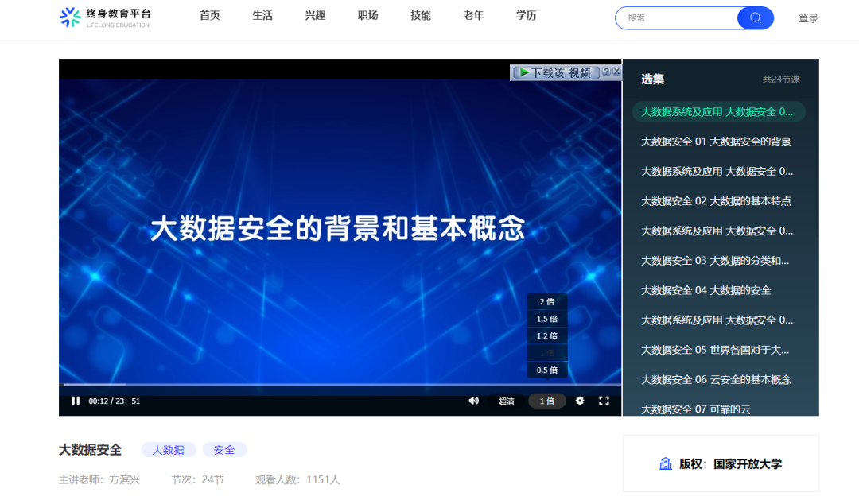The height and width of the screenshot is (504, 859).
Task: Click inside the search input field
Action: [684, 17]
